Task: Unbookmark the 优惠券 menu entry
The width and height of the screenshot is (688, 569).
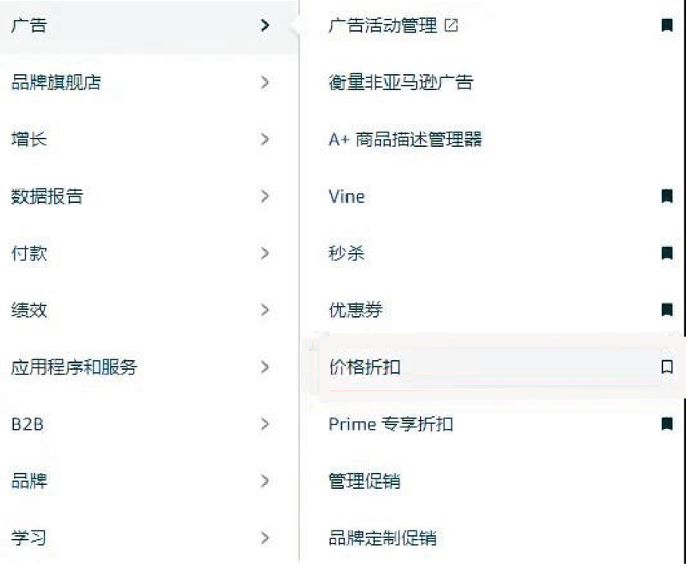Action: pyautogui.click(x=666, y=310)
